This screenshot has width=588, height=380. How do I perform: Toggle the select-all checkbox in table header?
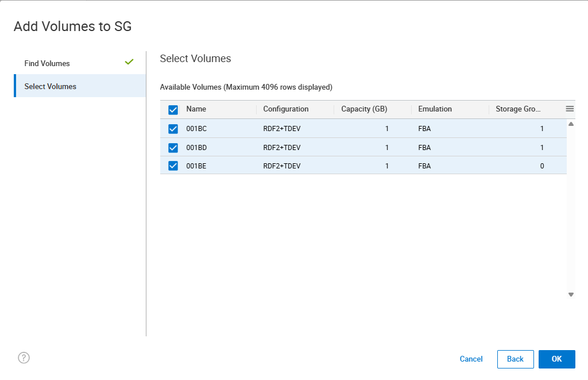tap(173, 110)
